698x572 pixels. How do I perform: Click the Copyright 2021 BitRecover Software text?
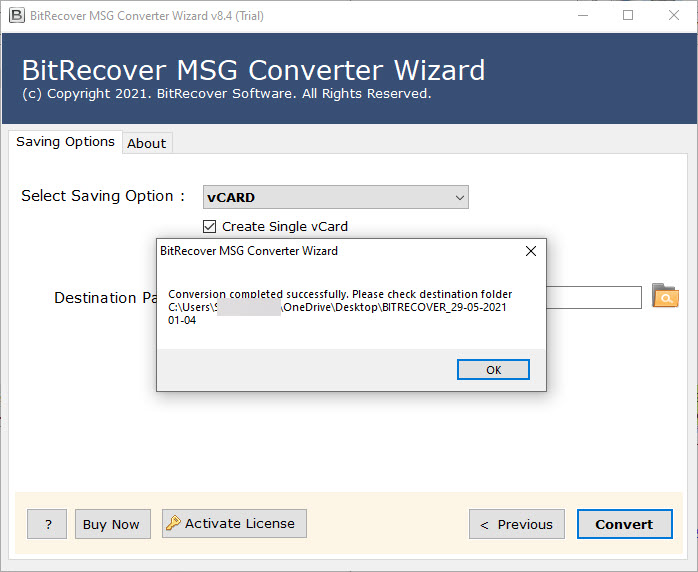tap(227, 94)
